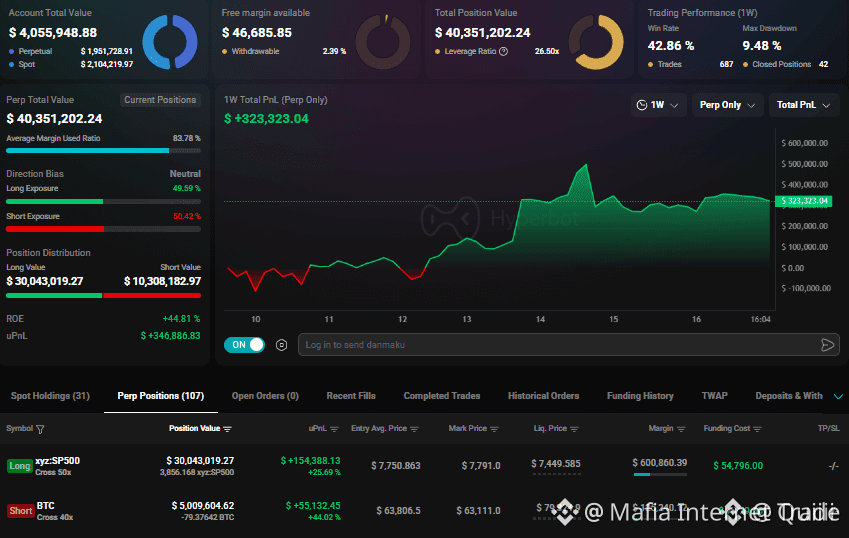Open the Open Orders (0) tab

(265, 396)
